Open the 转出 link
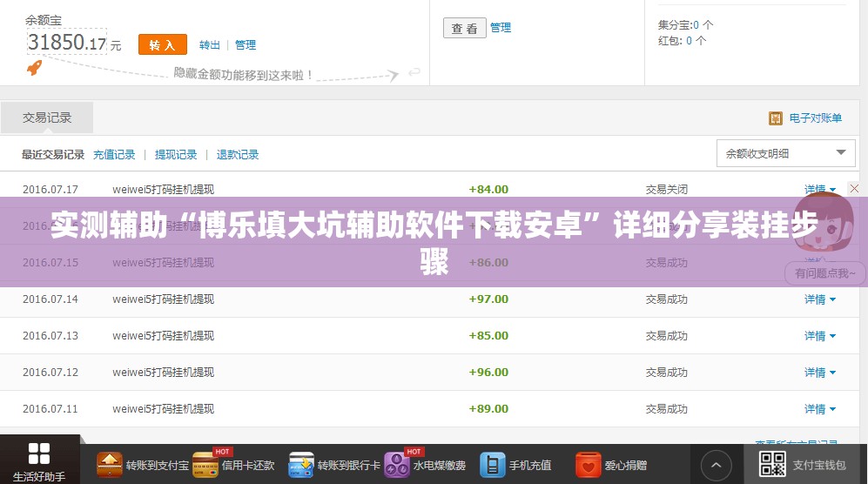 pos(209,45)
